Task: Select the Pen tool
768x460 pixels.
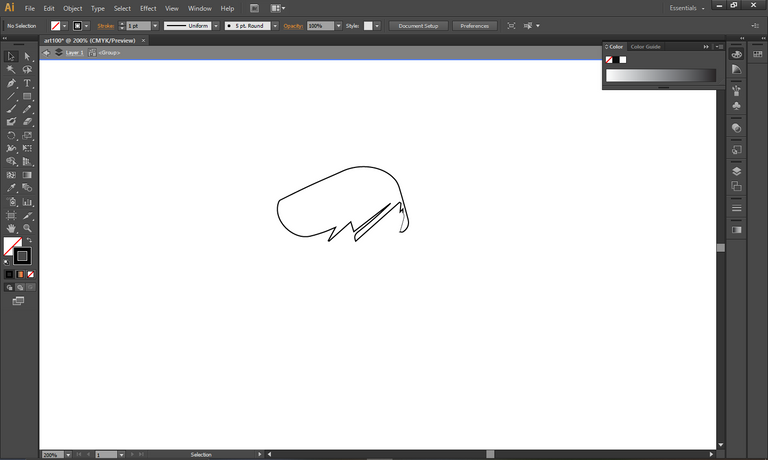Action: [x=11, y=83]
